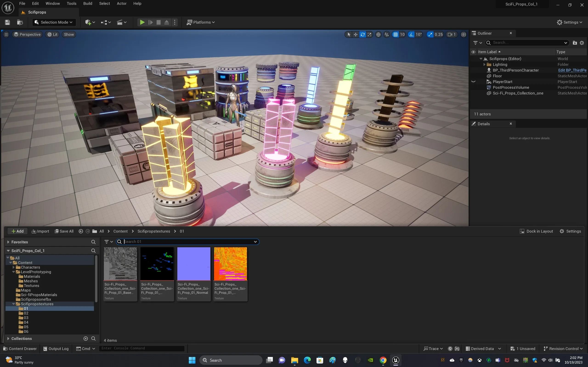The height and width of the screenshot is (367, 588).
Task: Toggle visibility of PlayerStart actor
Action: pyautogui.click(x=473, y=82)
